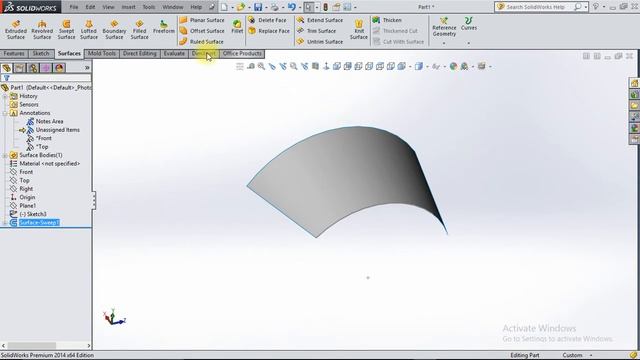
Task: Click the Save icon
Action: pyautogui.click(x=258, y=7)
